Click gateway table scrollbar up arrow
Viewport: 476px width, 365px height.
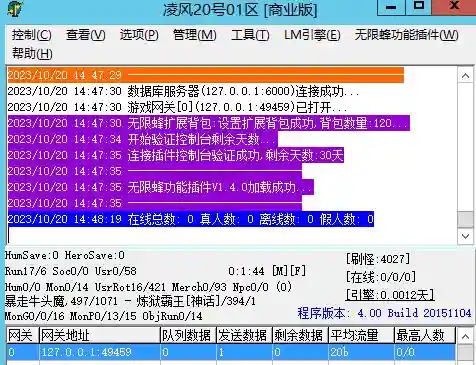465,336
